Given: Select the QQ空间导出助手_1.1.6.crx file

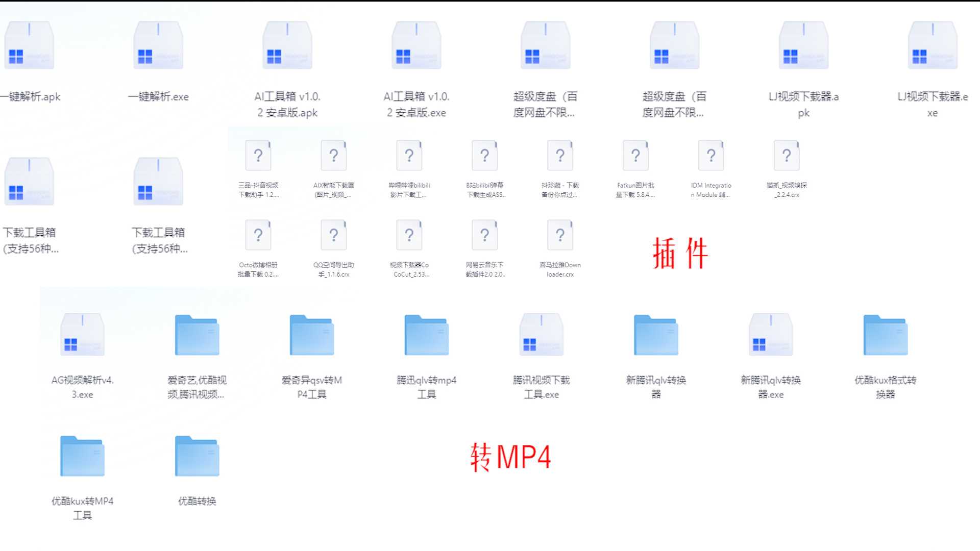Looking at the screenshot, I should coord(334,235).
